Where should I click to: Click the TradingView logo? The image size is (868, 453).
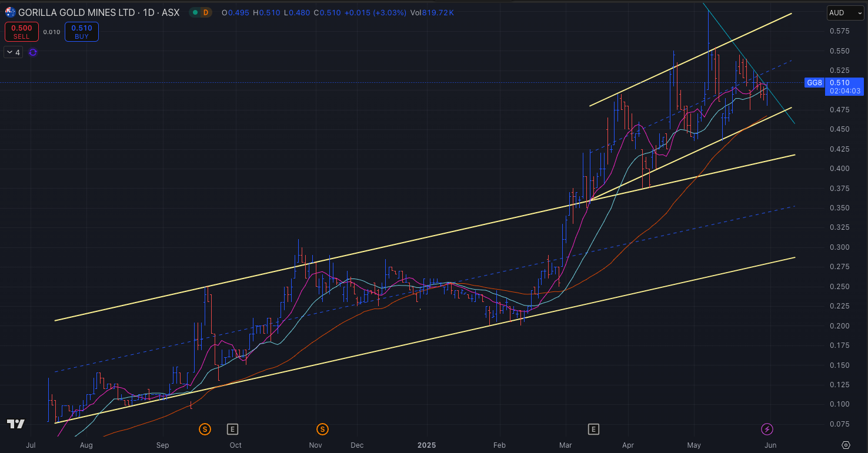click(16, 424)
